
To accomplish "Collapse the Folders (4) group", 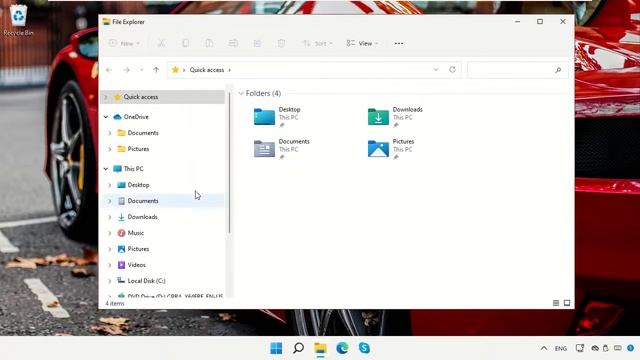I will pos(241,93).
